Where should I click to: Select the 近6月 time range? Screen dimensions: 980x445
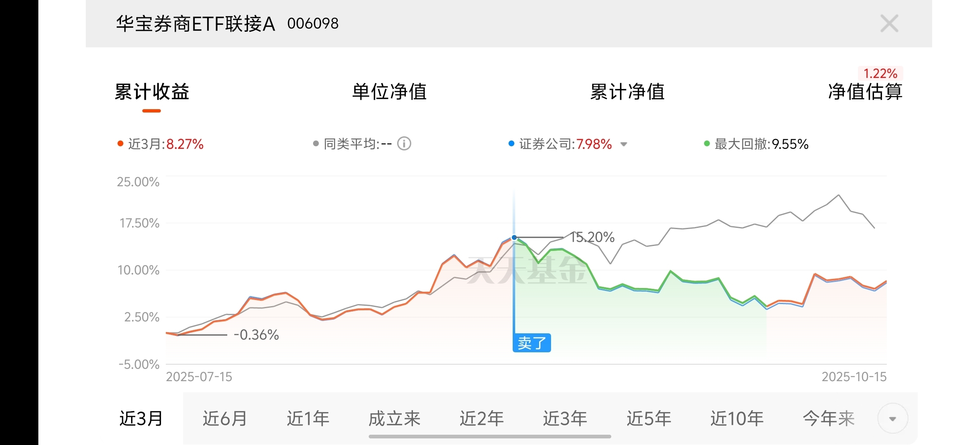coord(225,419)
